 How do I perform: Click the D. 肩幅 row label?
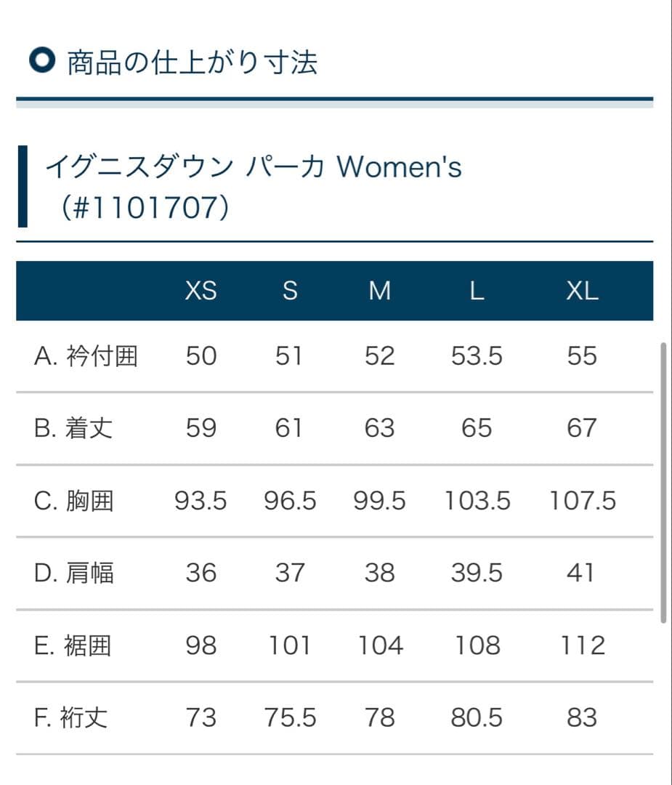(74, 573)
